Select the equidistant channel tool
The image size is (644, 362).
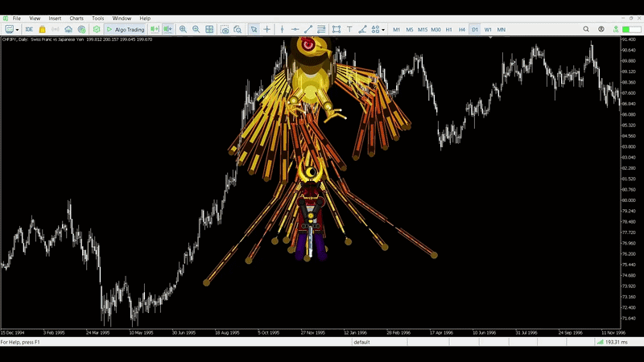coord(321,30)
